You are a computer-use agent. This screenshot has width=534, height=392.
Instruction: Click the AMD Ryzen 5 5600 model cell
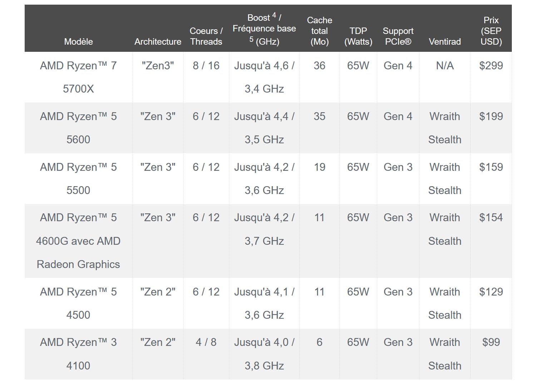coord(78,128)
